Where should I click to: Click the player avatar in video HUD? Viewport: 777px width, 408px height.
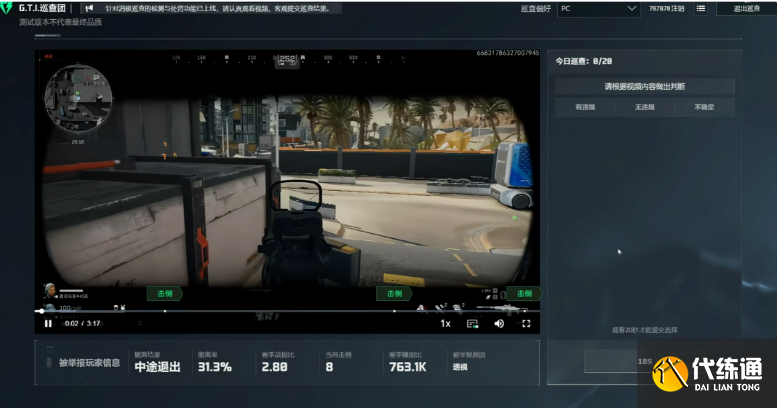50,290
